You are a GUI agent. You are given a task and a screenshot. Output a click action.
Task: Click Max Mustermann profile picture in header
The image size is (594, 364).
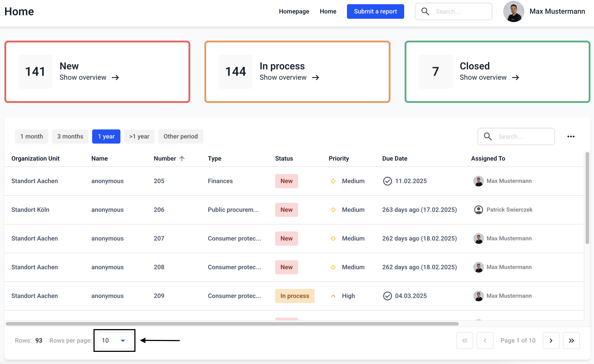coord(514,11)
